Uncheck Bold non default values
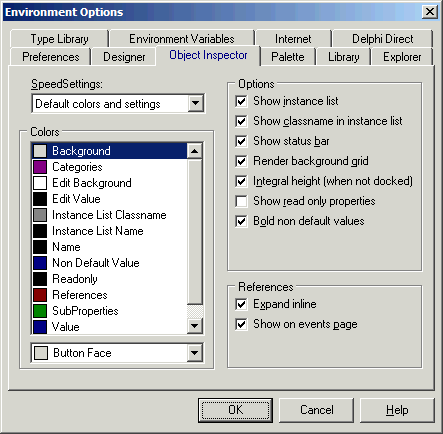The image size is (443, 434). [241, 221]
